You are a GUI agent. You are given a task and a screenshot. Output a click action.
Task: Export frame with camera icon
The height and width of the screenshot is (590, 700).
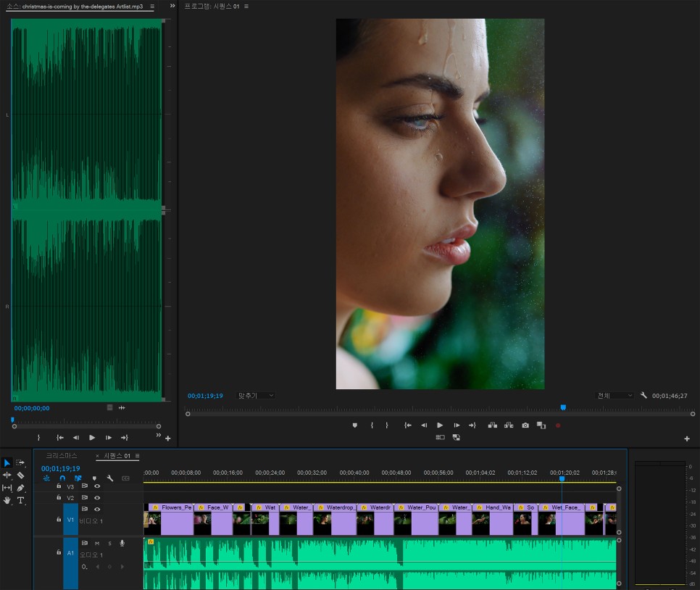click(x=525, y=425)
